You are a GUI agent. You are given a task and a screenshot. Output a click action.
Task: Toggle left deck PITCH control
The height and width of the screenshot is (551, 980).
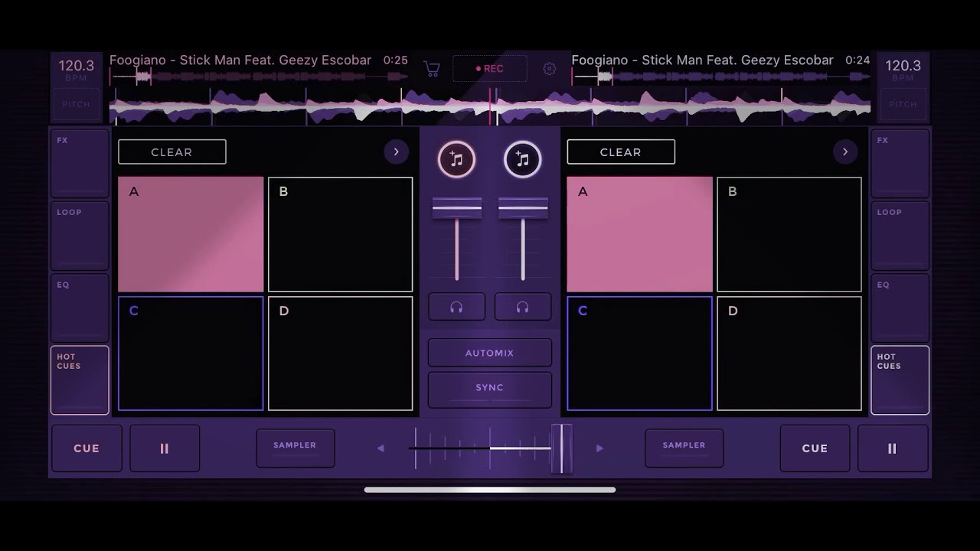tap(77, 105)
